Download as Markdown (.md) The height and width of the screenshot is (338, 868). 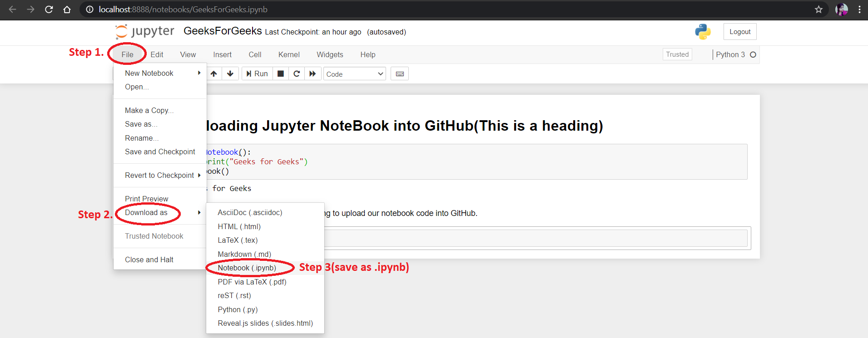(x=265, y=254)
